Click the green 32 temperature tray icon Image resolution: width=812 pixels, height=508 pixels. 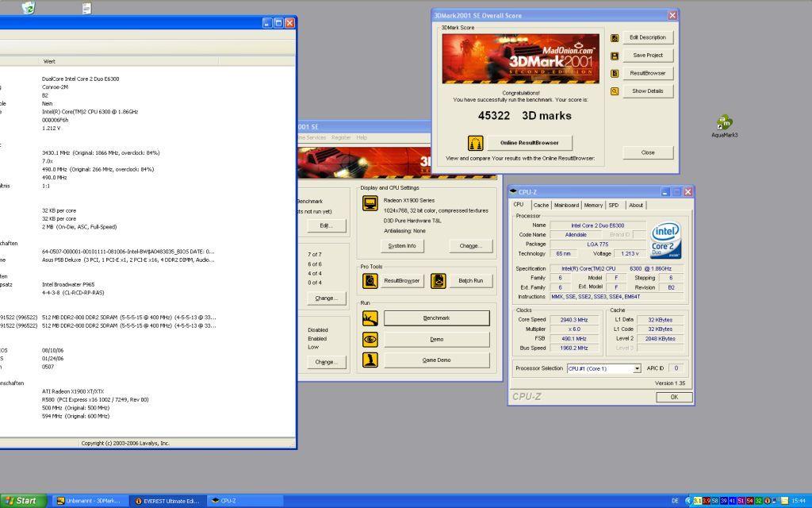(759, 501)
